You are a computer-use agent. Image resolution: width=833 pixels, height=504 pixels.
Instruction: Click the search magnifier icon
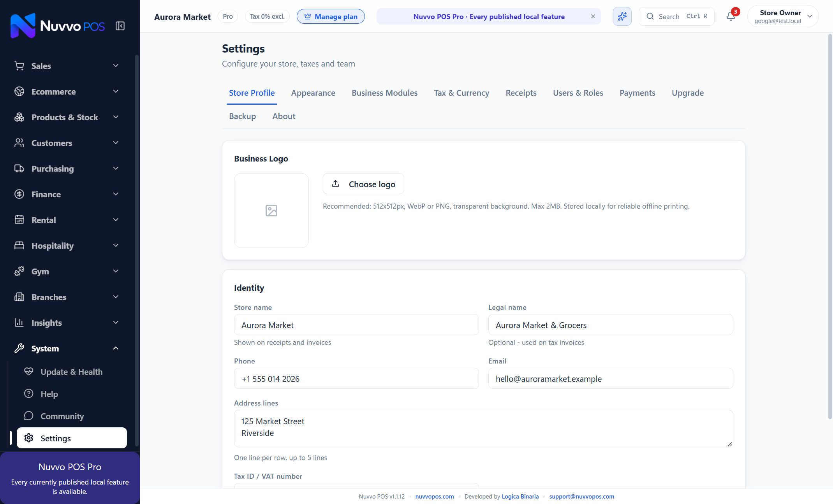click(650, 16)
